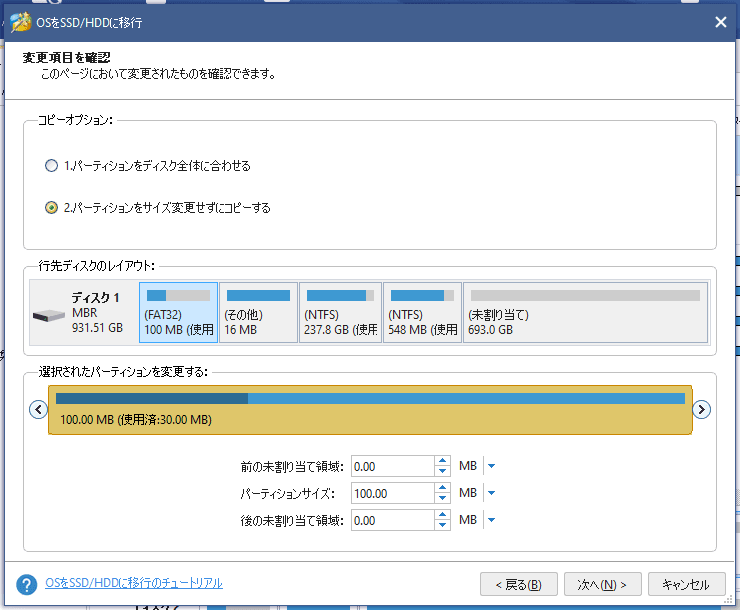Click the help question mark icon

pyautogui.click(x=27, y=584)
